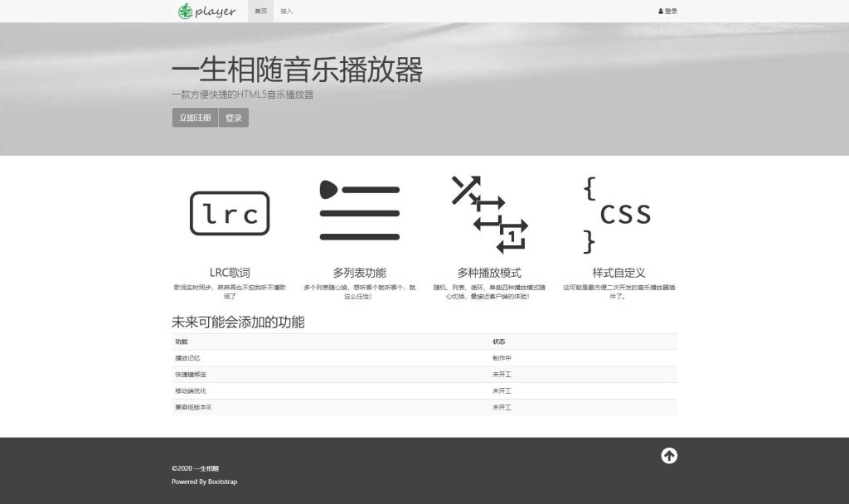Open the Powered By Bootstrap link
This screenshot has height=504, width=849.
[203, 482]
